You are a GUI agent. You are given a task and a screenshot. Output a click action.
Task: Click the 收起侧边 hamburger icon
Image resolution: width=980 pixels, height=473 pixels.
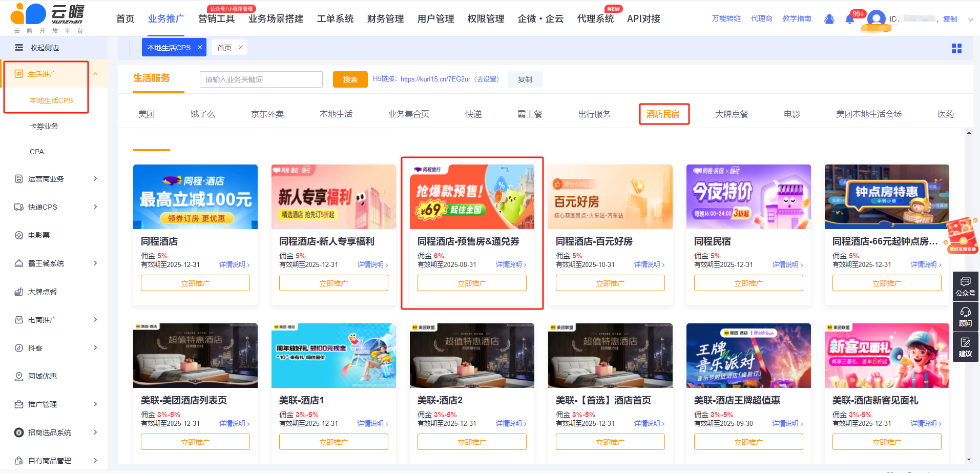pos(19,48)
